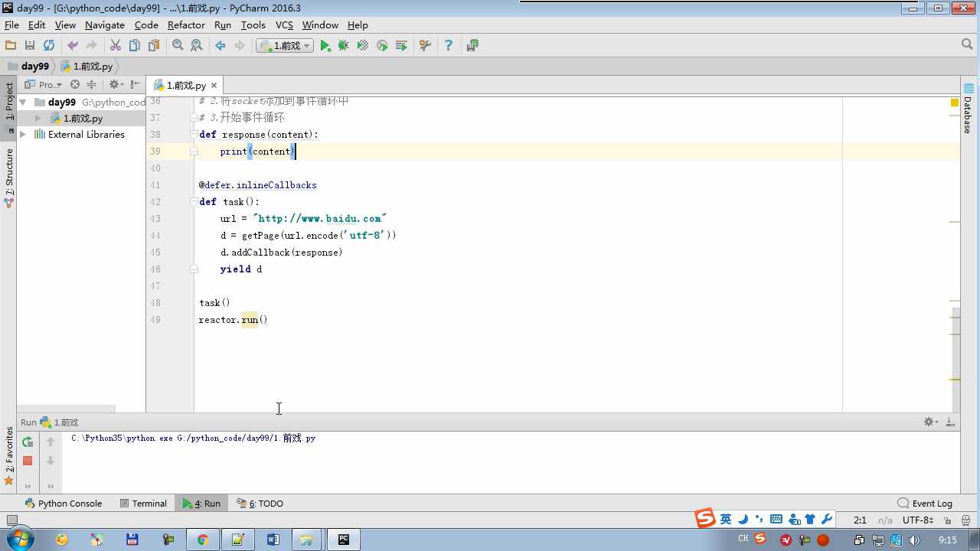Open the Database side panel
This screenshot has width=980, height=551.
(x=969, y=109)
